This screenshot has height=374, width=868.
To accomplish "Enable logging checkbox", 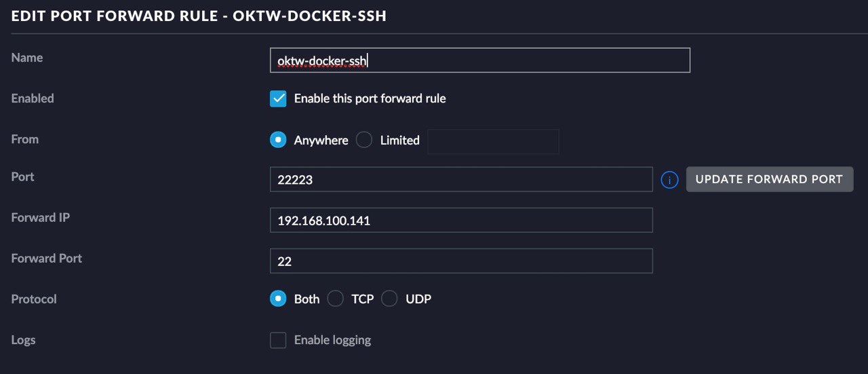I will coord(278,340).
